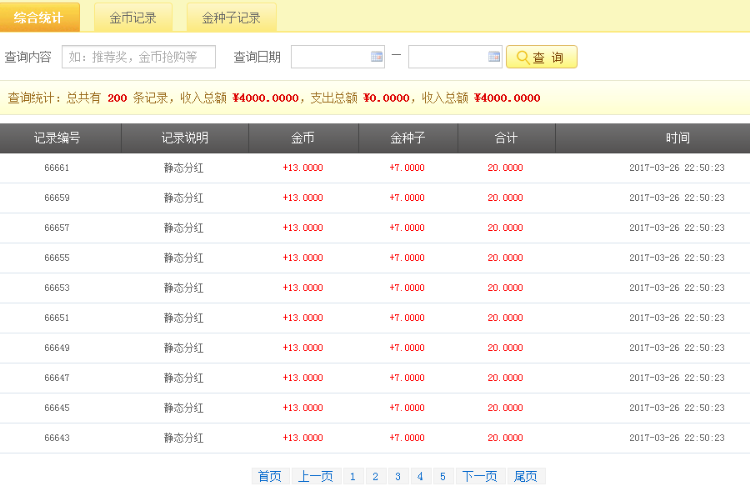Click the timestamp in row 66643
The height and width of the screenshot is (491, 750).
pyautogui.click(x=677, y=438)
